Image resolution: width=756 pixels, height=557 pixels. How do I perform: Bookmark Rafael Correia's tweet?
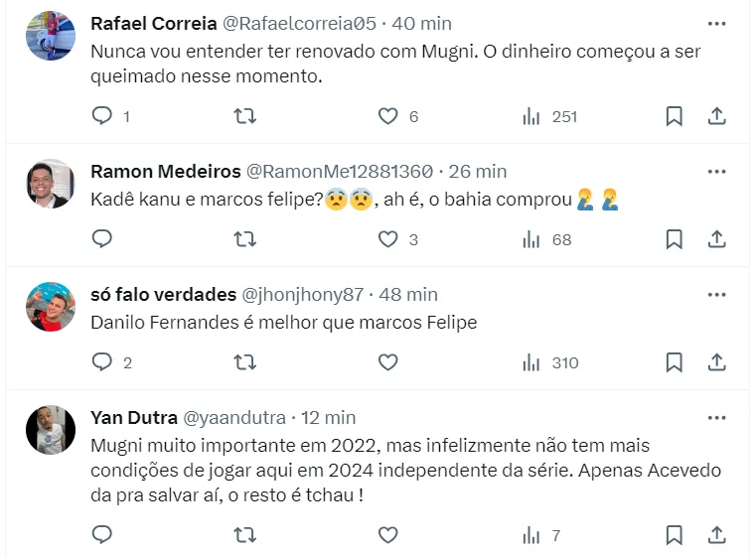click(x=674, y=116)
